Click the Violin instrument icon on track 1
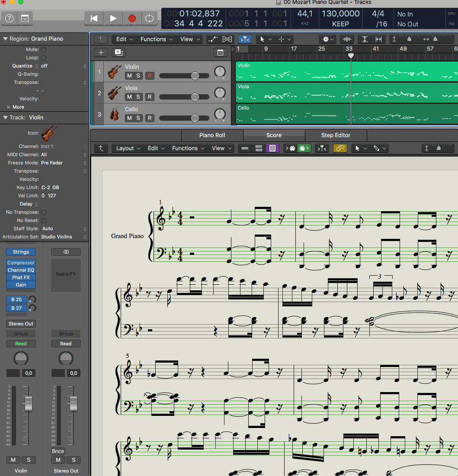Viewport: 458px width, 476px height. [113, 71]
